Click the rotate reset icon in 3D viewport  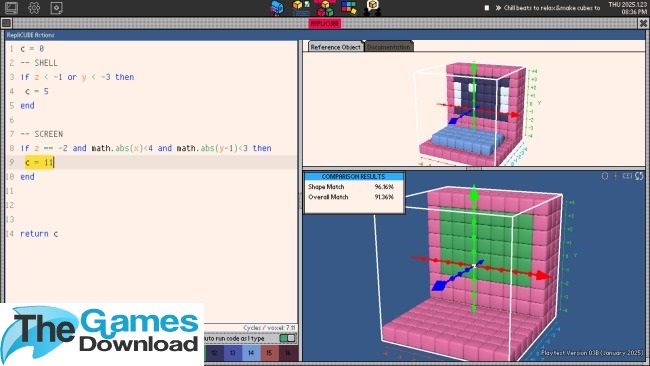coord(639,176)
